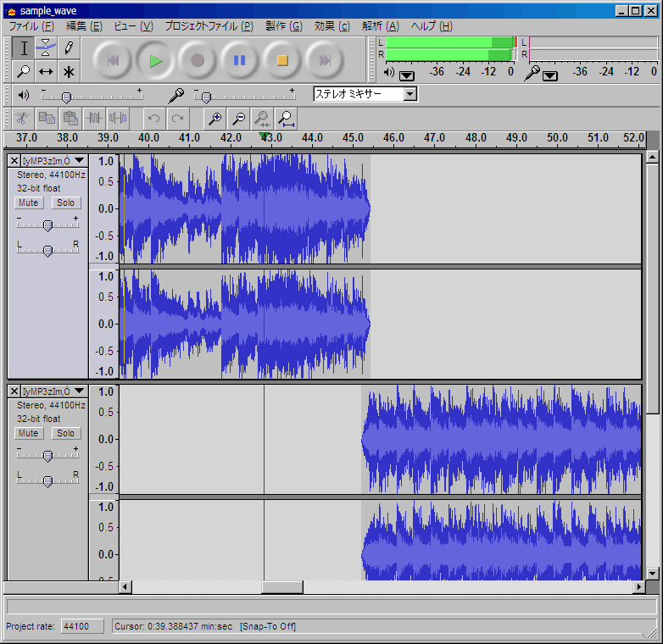This screenshot has height=644, width=663.
Task: Click Skip to End button
Action: 325,60
